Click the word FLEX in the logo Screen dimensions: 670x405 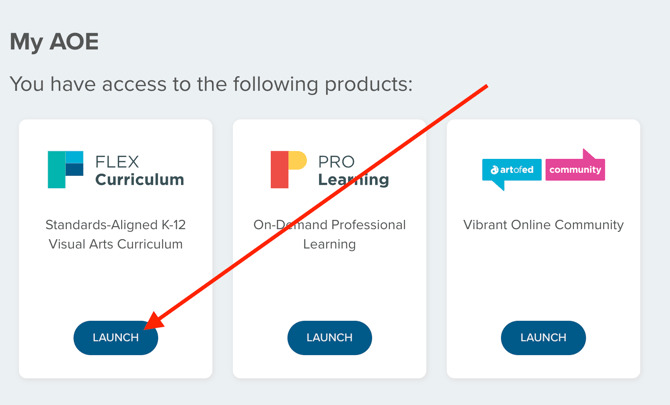click(x=117, y=161)
